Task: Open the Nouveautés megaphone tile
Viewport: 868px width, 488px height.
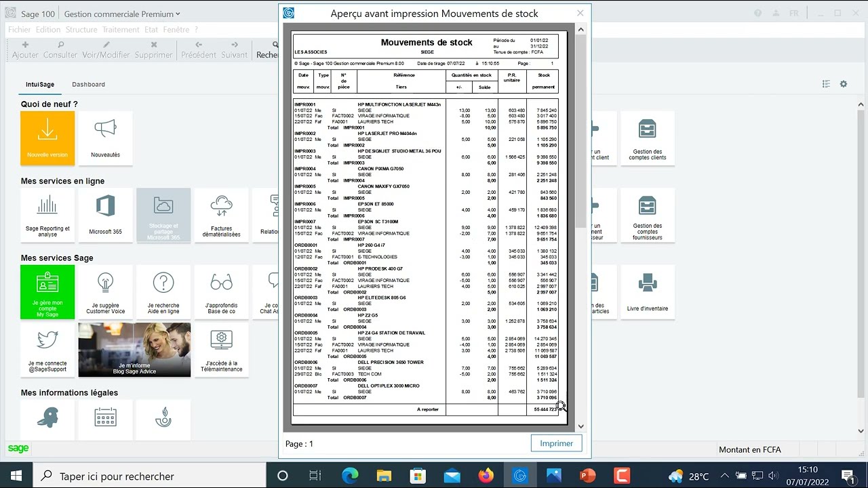Action: [x=105, y=138]
